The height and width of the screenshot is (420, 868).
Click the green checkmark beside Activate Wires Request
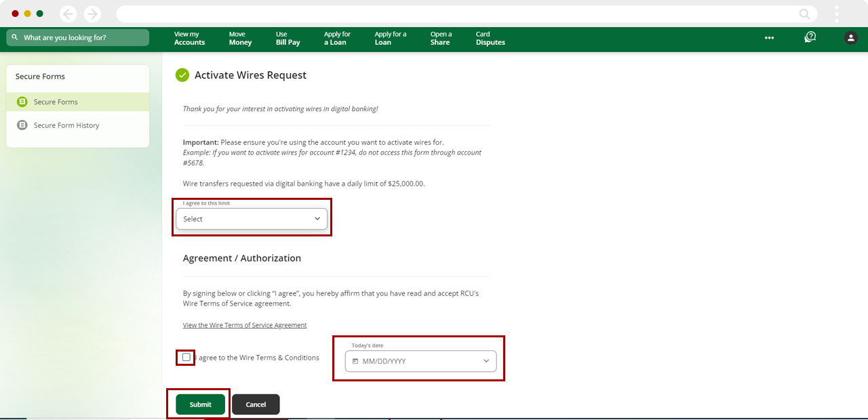pyautogui.click(x=182, y=75)
